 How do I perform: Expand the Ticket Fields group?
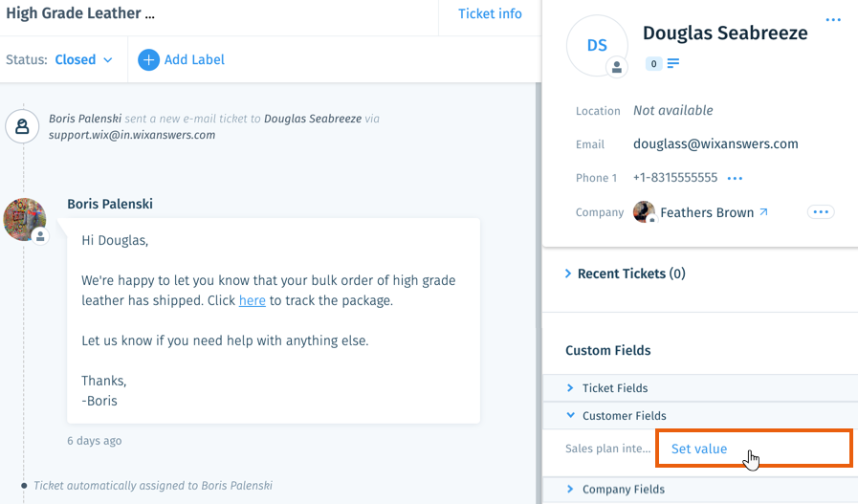608,388
